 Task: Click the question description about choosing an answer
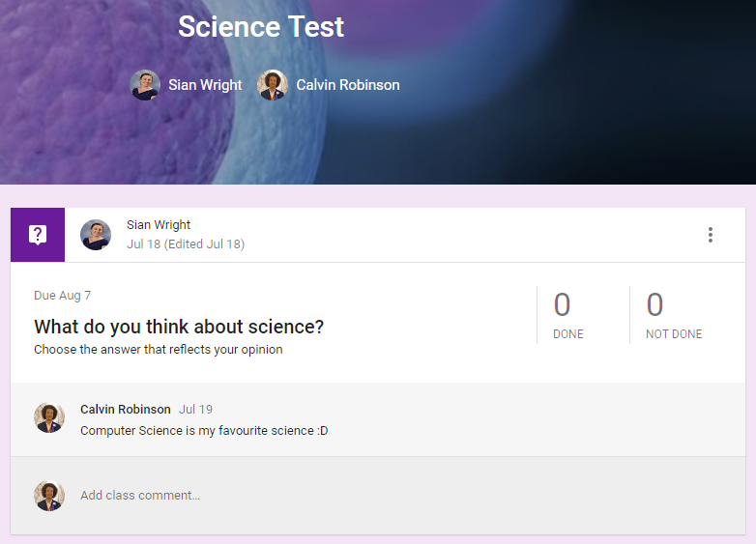pos(159,350)
